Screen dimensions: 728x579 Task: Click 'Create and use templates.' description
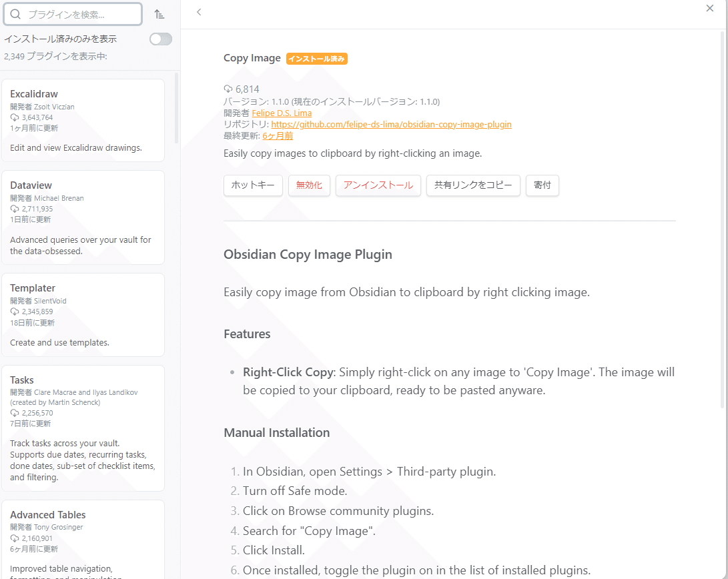click(x=59, y=343)
